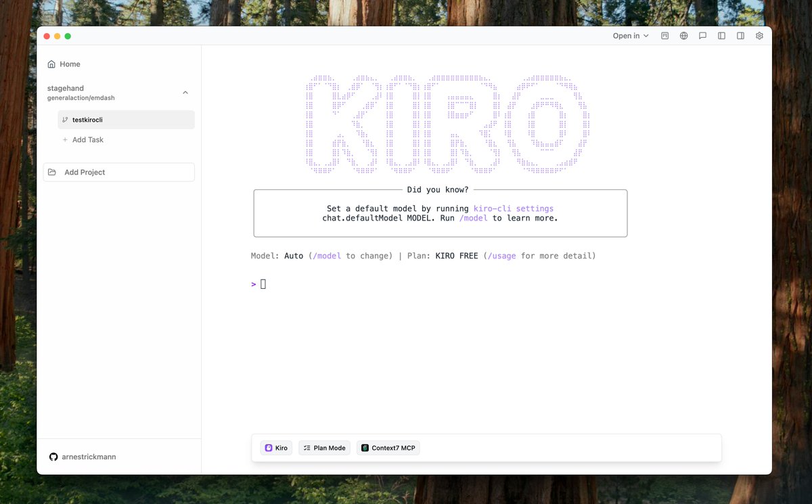
Task: Click the Kiro logo icon in chip
Action: pyautogui.click(x=269, y=448)
